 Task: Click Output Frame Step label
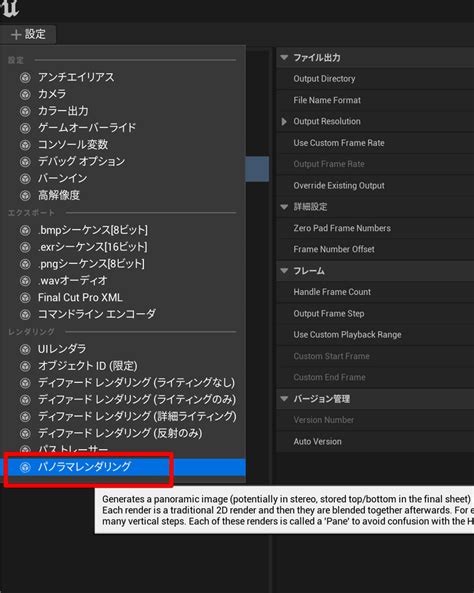click(x=329, y=314)
